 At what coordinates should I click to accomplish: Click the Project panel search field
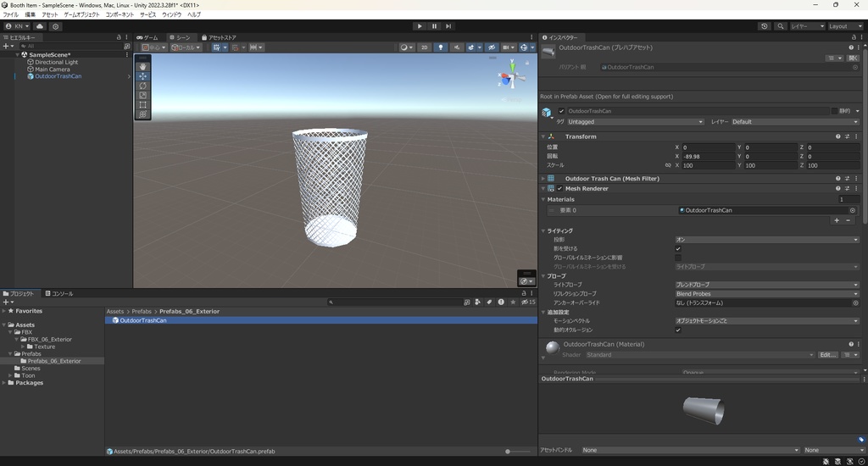click(395, 302)
